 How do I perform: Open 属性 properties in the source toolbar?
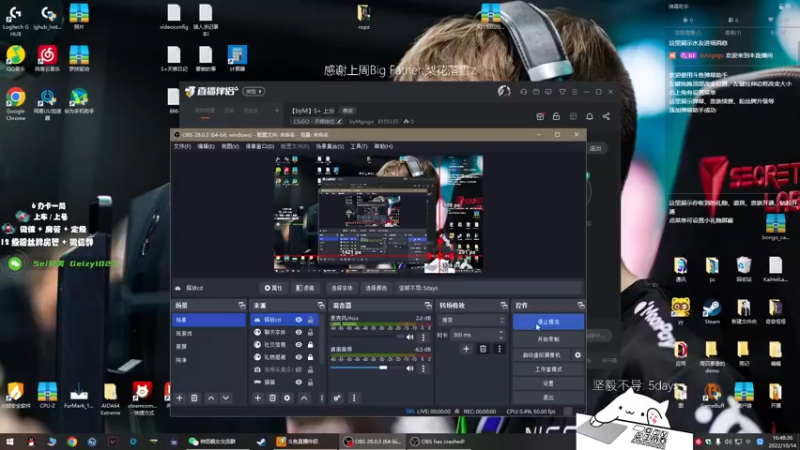pos(273,288)
